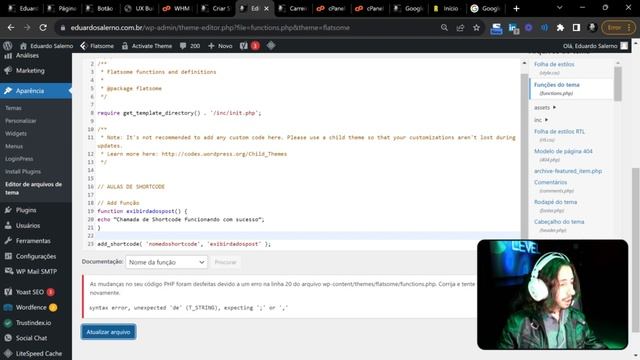Open the browser side panel icon
The width and height of the screenshot is (640, 360).
pos(576,27)
